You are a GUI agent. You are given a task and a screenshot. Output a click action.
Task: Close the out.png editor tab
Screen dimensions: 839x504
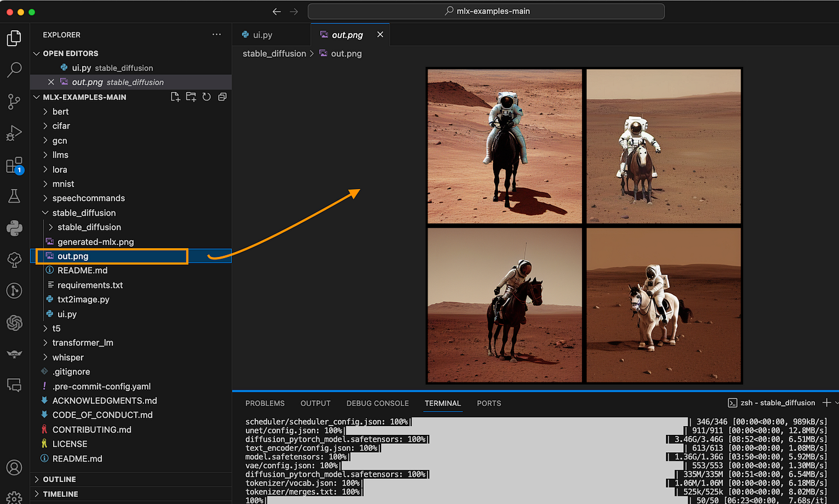380,35
